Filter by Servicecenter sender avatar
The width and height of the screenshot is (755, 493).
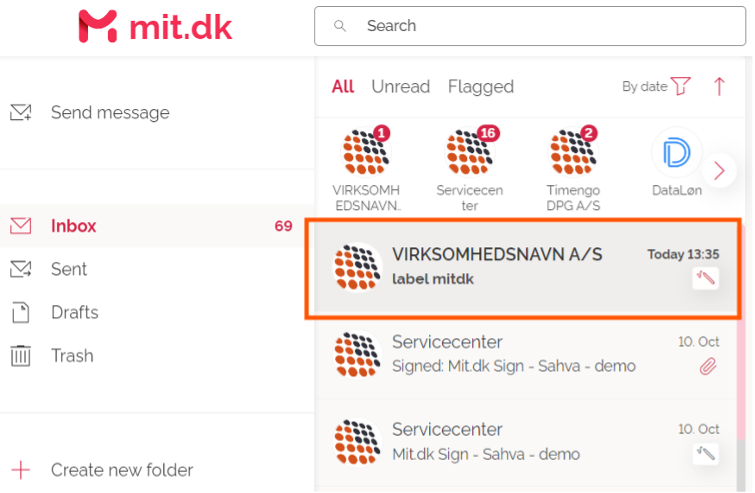click(x=470, y=155)
